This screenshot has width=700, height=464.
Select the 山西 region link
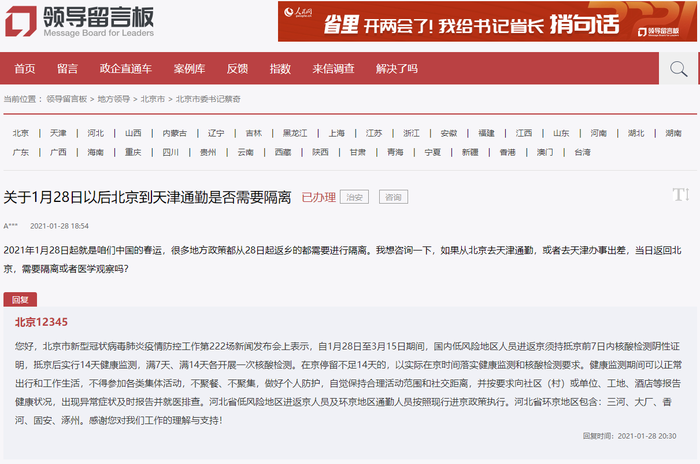pos(133,133)
